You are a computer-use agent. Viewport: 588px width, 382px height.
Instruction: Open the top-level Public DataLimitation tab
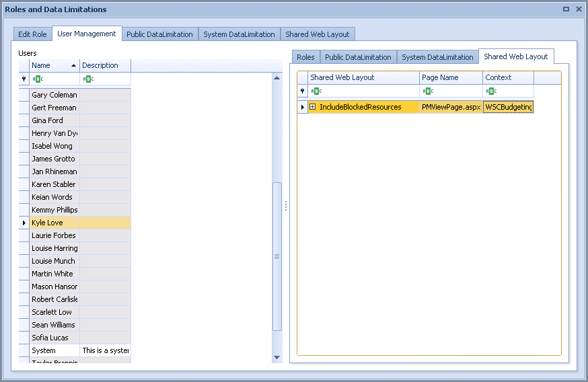pyautogui.click(x=159, y=34)
